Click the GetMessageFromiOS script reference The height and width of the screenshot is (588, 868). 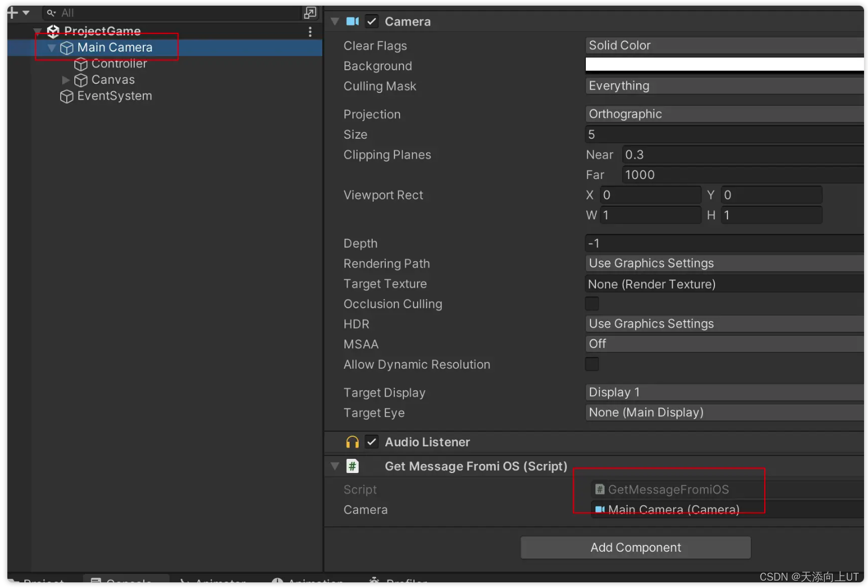coord(727,489)
